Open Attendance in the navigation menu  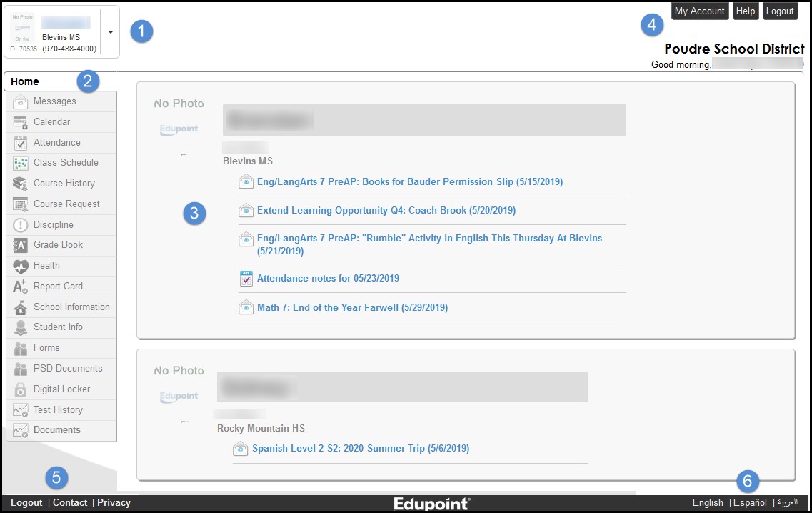(61, 142)
